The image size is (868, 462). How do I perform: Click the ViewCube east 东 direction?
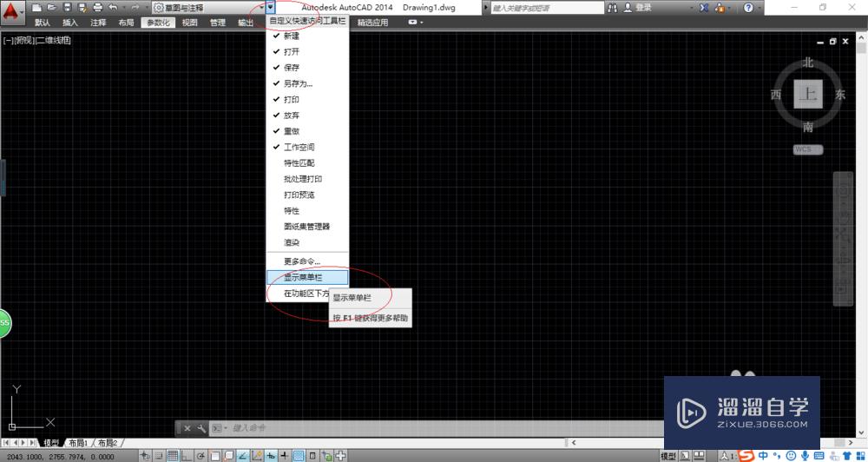[x=840, y=95]
